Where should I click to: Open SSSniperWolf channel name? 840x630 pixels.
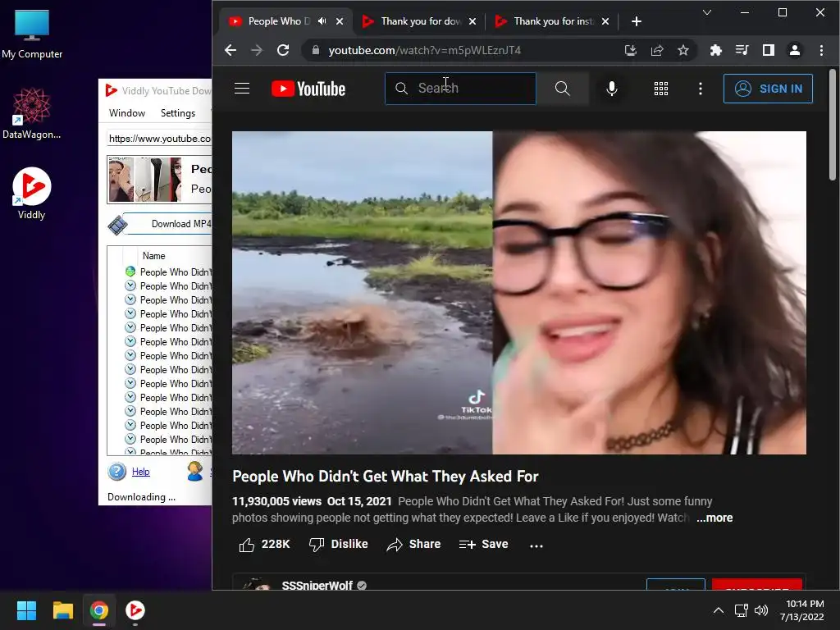(x=317, y=585)
